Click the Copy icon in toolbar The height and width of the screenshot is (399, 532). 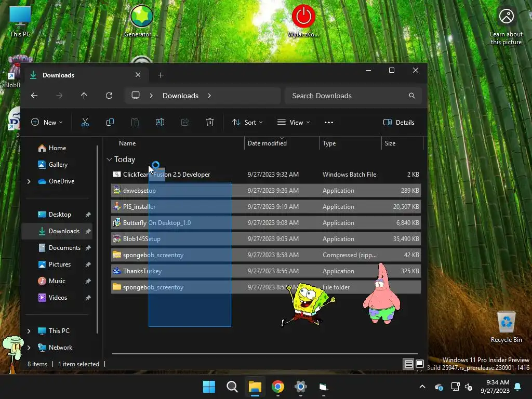pyautogui.click(x=110, y=122)
